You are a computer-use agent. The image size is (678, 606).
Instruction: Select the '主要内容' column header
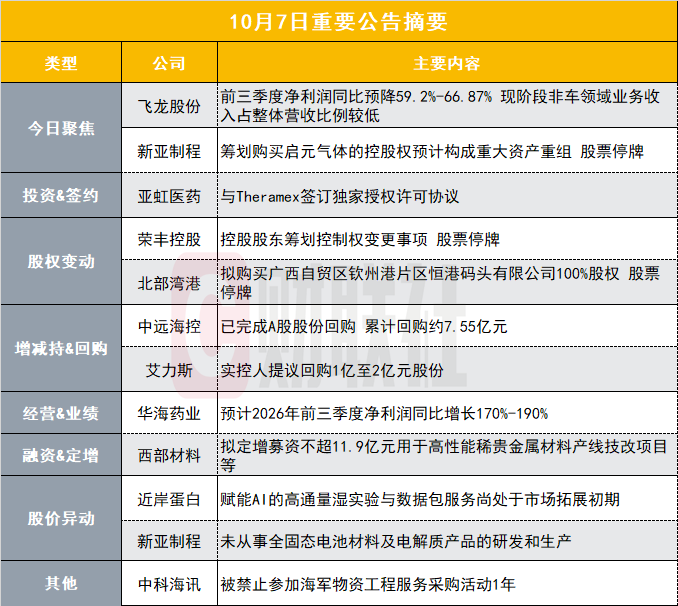tap(447, 64)
